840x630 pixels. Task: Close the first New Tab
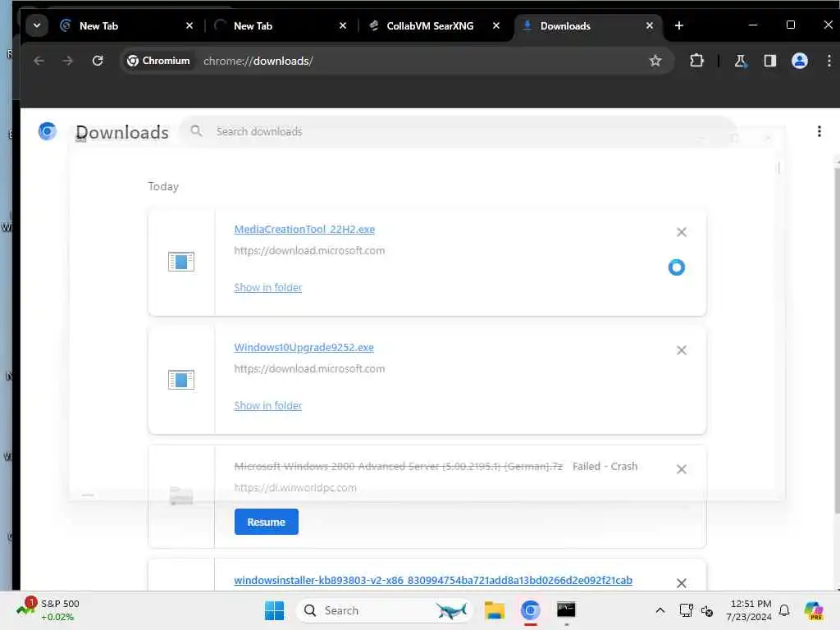pos(189,25)
